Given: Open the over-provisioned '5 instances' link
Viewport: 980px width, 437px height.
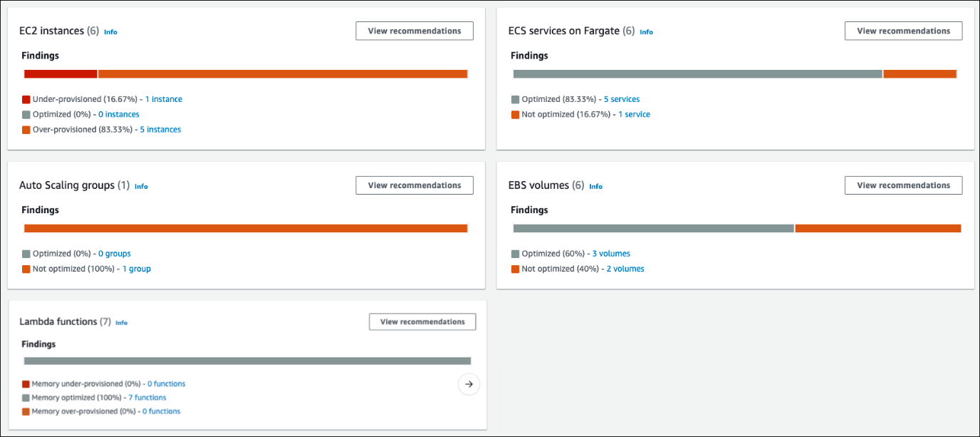Looking at the screenshot, I should [x=160, y=130].
